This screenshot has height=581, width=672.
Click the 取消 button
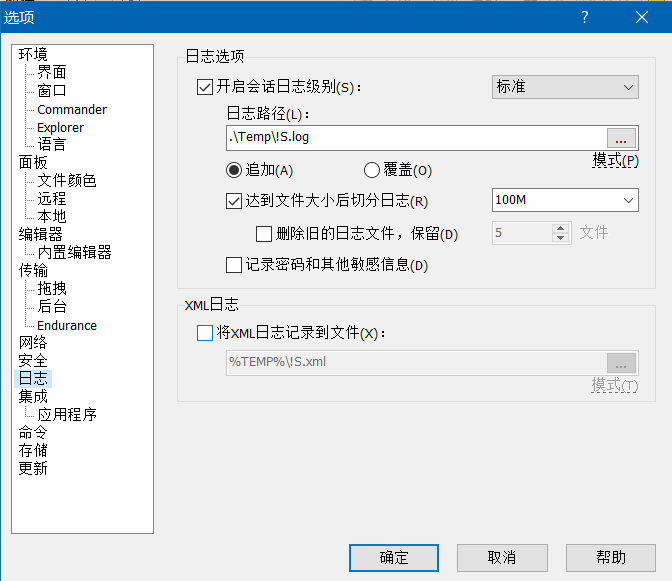(x=502, y=558)
